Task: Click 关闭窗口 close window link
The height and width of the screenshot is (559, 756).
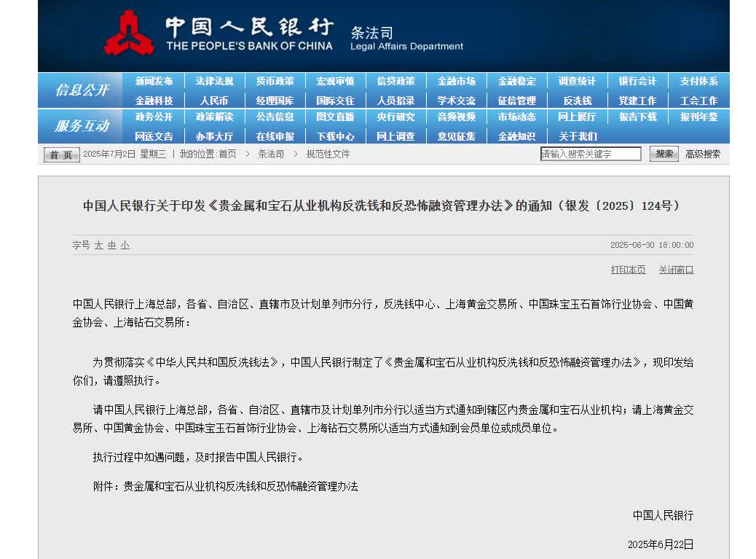Action: pos(676,270)
